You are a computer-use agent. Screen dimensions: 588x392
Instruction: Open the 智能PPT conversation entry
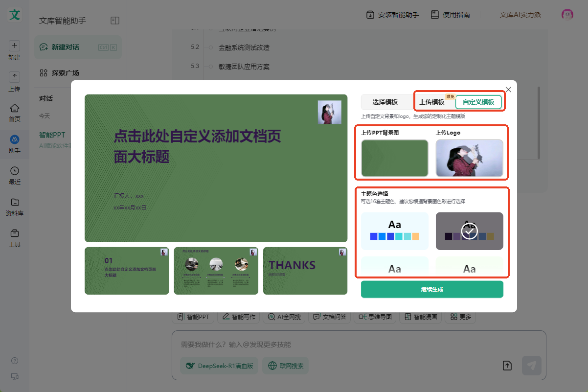53,135
